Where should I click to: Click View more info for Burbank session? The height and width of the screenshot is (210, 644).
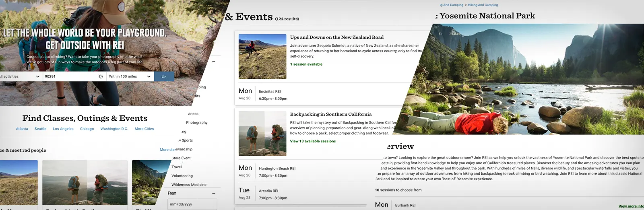click(631, 206)
